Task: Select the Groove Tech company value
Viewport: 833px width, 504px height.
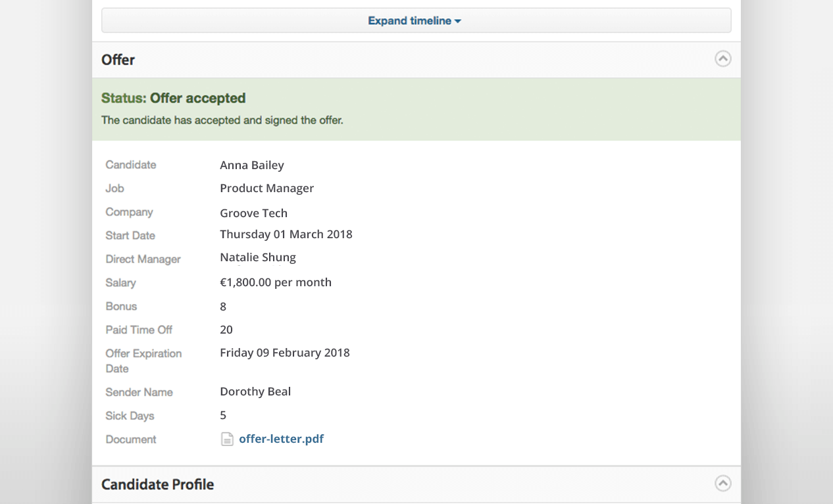Action: click(253, 213)
